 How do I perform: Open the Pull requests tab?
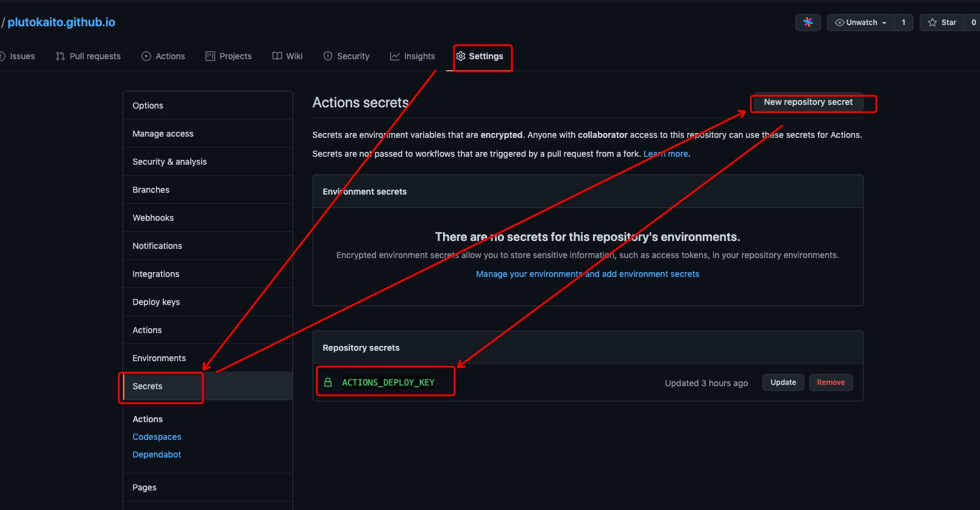click(x=88, y=56)
